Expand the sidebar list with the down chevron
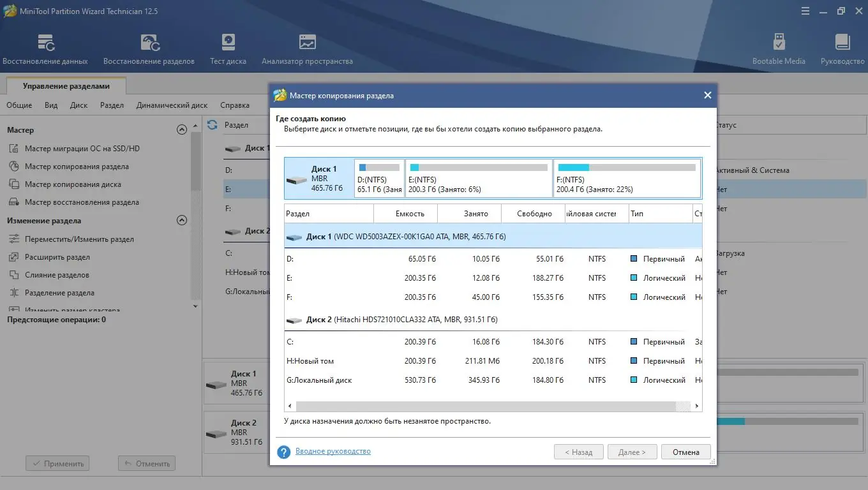This screenshot has width=868, height=490. (x=195, y=306)
